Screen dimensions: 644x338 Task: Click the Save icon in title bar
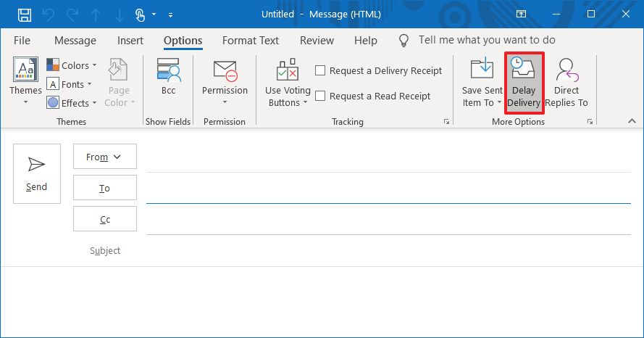[24, 14]
